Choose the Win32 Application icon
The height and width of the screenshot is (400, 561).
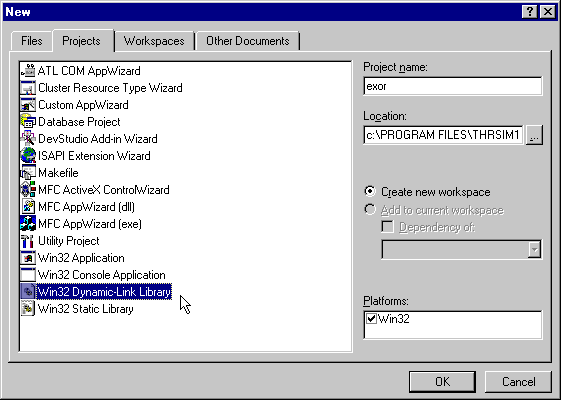click(28, 258)
